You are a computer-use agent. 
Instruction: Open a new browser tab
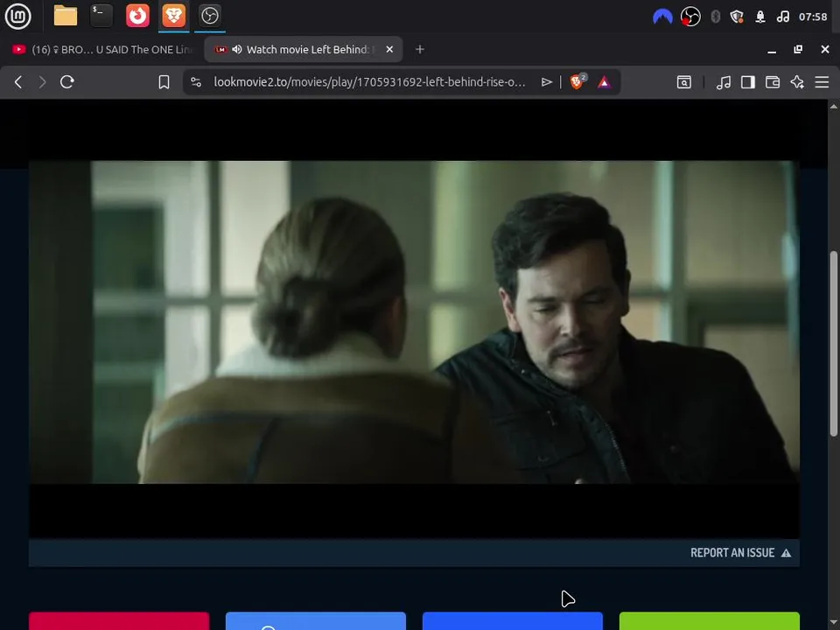pos(420,49)
